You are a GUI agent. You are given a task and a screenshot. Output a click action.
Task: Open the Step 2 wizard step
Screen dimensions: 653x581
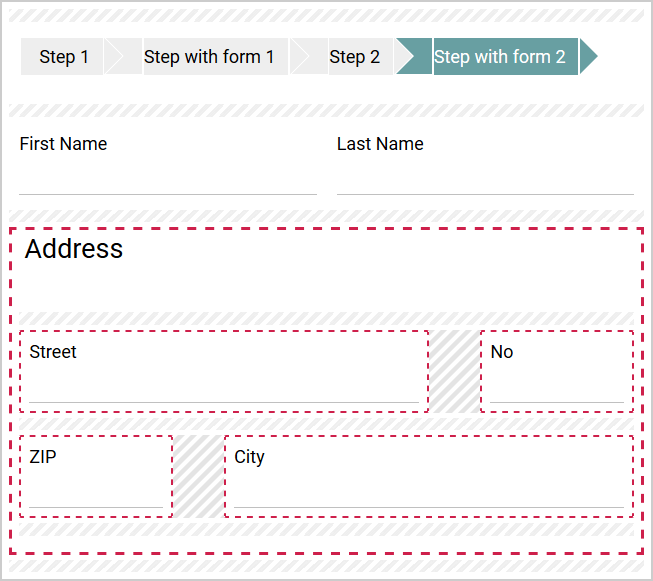354,57
